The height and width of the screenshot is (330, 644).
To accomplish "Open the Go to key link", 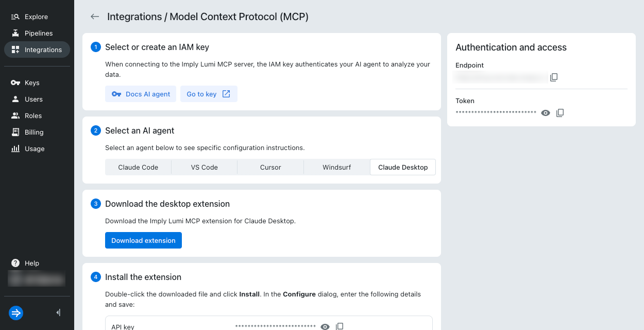I will pyautogui.click(x=208, y=94).
